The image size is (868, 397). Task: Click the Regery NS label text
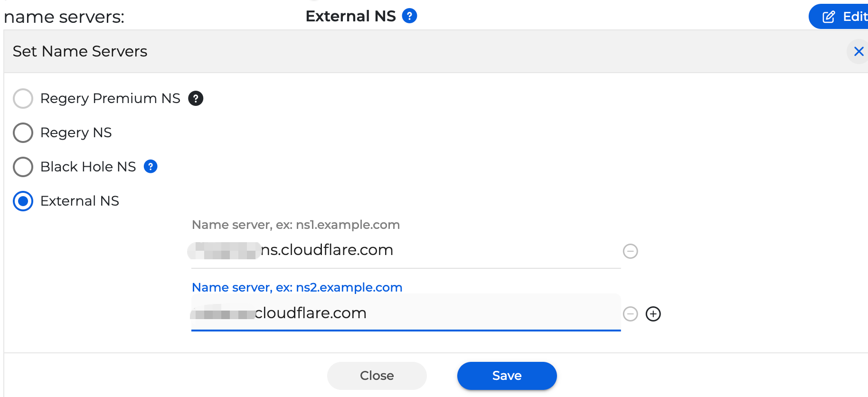pyautogui.click(x=76, y=132)
